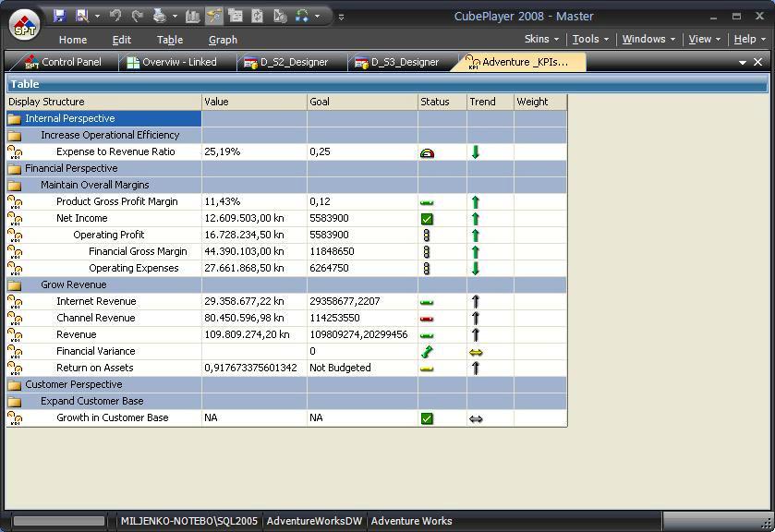This screenshot has height=532, width=775.
Task: Switch to the D_S3_Designer tab
Action: 396,62
